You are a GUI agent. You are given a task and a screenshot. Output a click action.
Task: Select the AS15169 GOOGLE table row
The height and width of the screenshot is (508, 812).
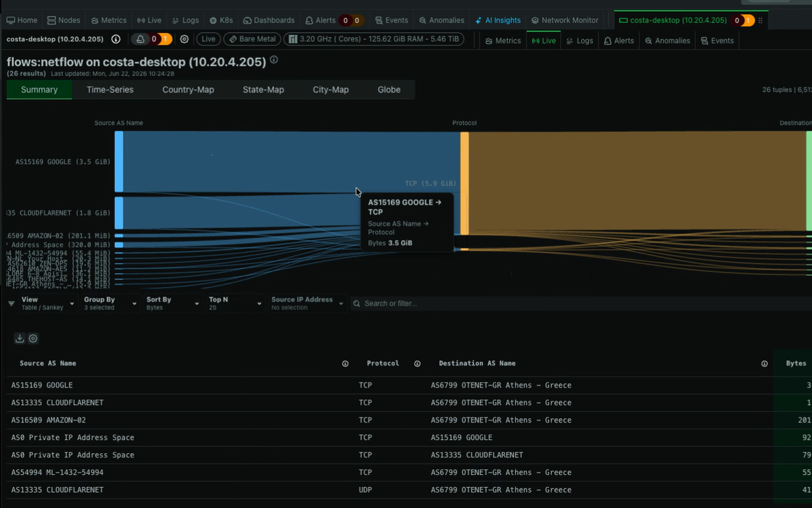coord(409,385)
